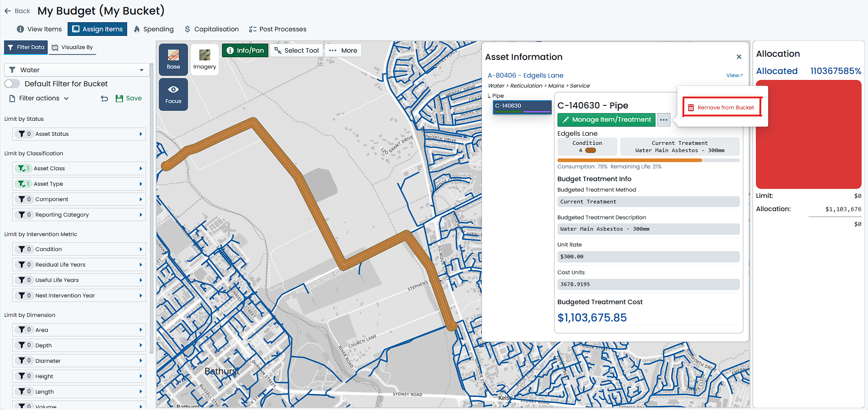This screenshot has height=410, width=868.
Task: Open the Spending tab
Action: pos(153,29)
